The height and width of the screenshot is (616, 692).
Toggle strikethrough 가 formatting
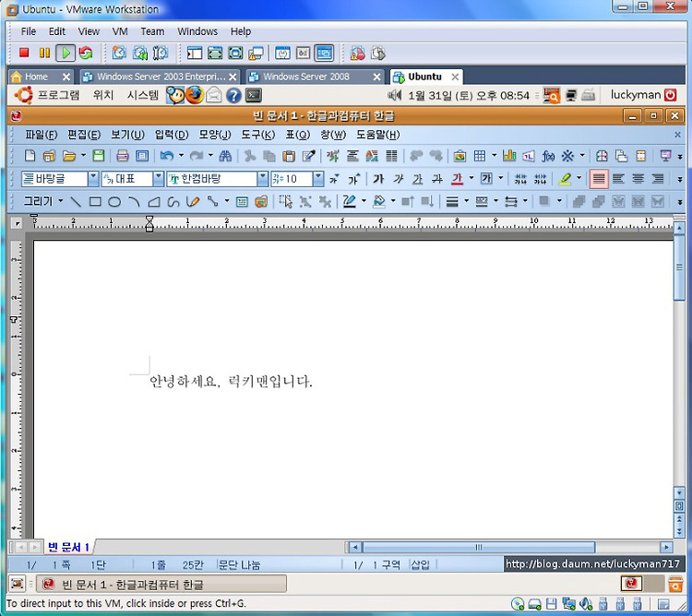point(437,179)
